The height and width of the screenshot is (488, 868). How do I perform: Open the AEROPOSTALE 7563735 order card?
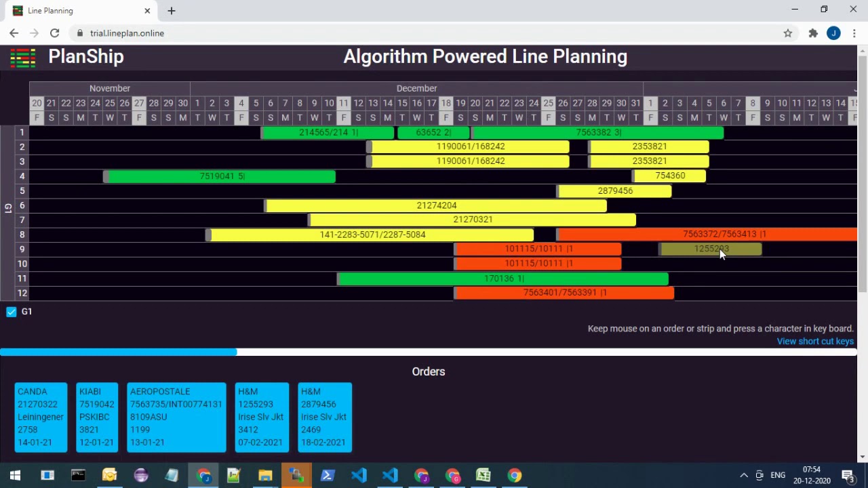pos(176,417)
